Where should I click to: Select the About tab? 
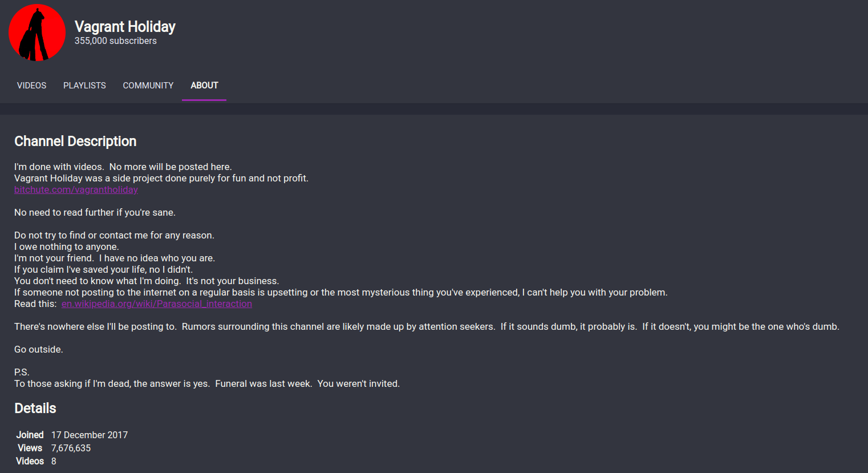pyautogui.click(x=204, y=86)
